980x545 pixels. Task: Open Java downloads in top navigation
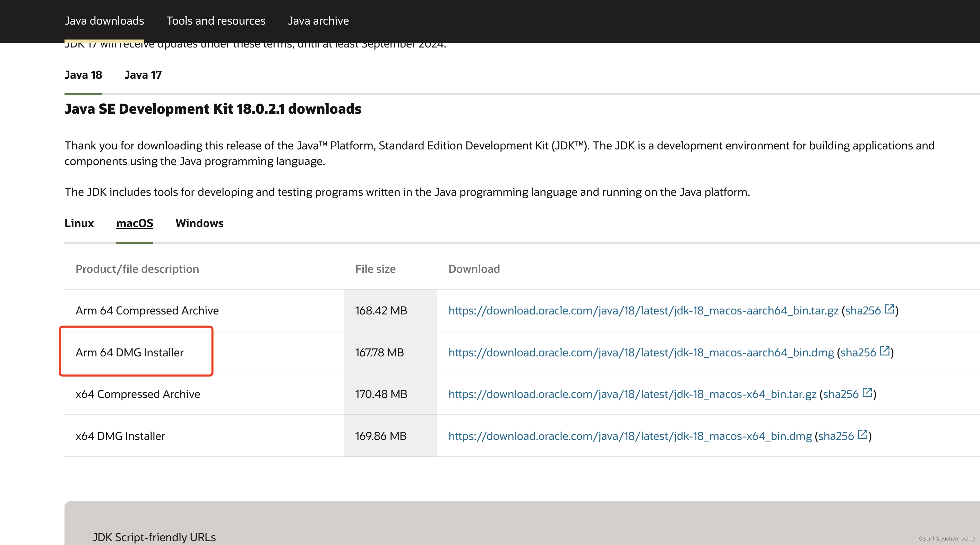click(x=104, y=20)
